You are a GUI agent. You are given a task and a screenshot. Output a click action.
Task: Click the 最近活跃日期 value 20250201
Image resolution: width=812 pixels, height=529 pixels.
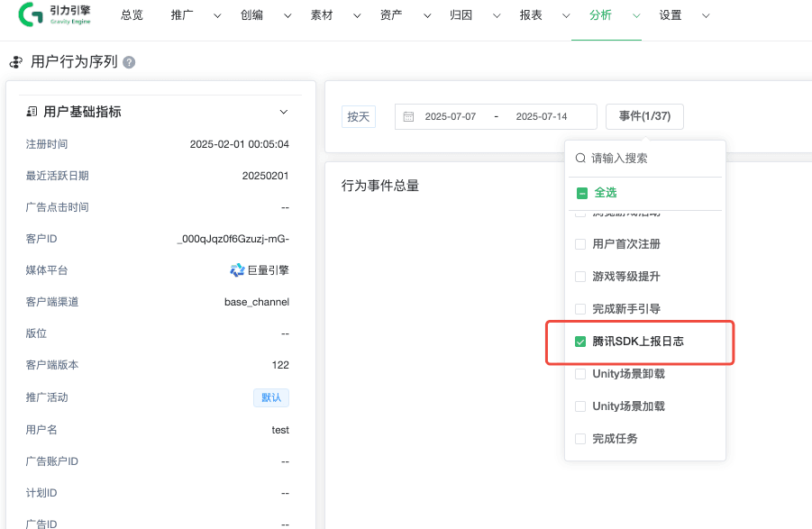click(x=265, y=176)
